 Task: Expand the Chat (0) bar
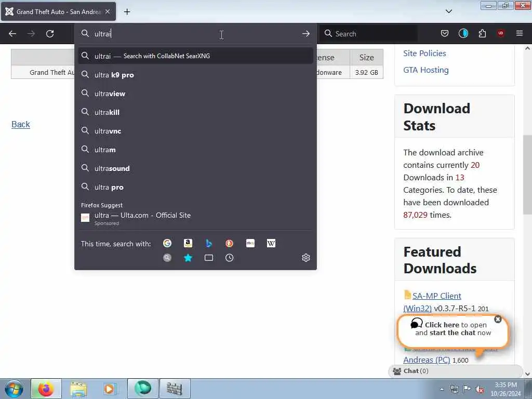pos(455,371)
